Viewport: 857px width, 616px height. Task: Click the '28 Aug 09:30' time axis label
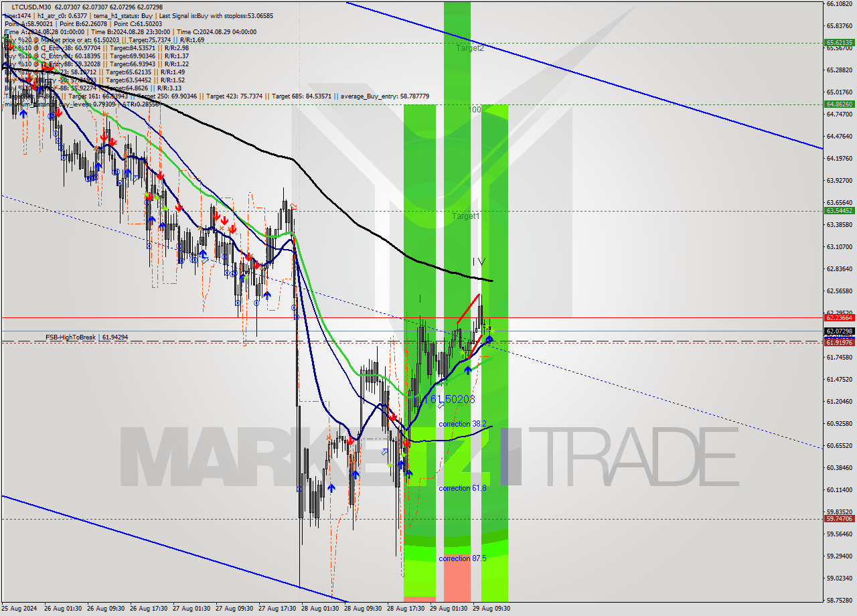coord(363,609)
